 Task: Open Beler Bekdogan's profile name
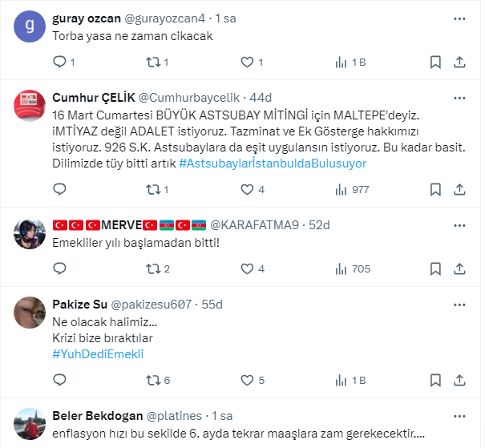click(97, 416)
